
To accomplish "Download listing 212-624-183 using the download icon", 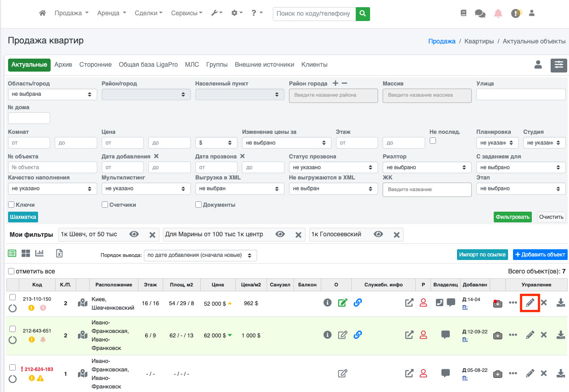I will [560, 373].
